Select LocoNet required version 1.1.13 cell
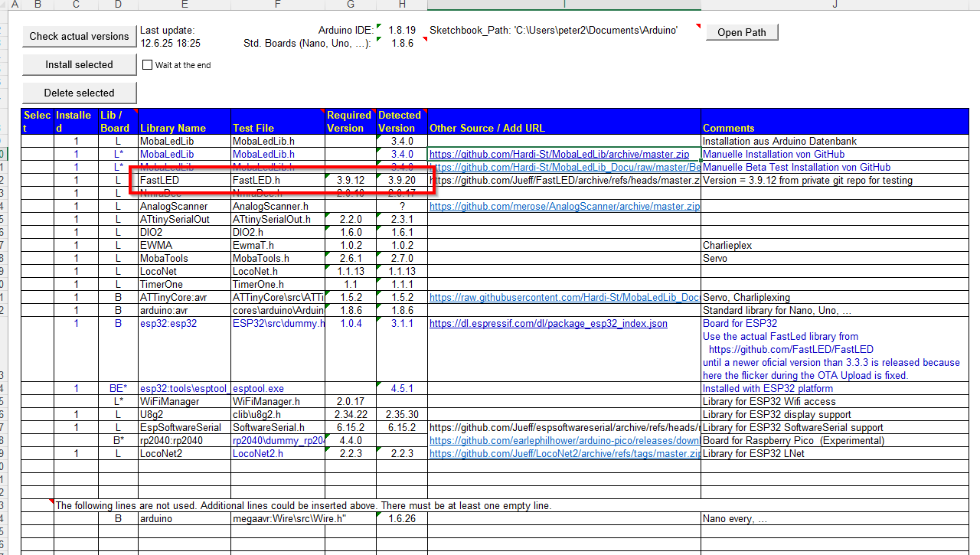Image resolution: width=980 pixels, height=555 pixels. tap(351, 272)
